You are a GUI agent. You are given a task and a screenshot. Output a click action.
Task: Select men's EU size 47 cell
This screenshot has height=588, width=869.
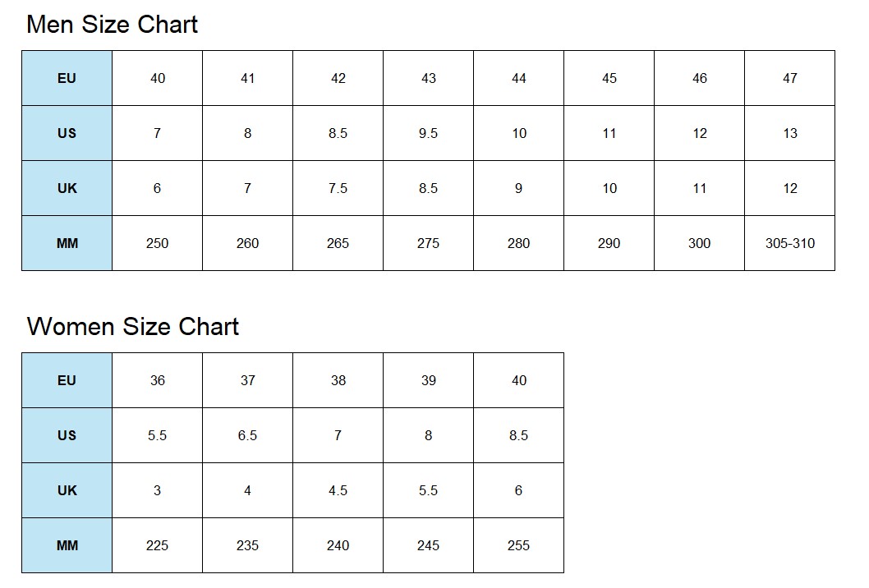[789, 79]
